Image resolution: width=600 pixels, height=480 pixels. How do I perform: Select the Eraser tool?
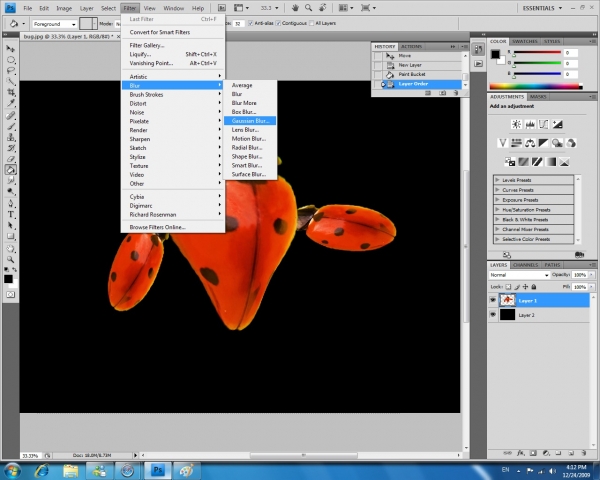[x=11, y=158]
